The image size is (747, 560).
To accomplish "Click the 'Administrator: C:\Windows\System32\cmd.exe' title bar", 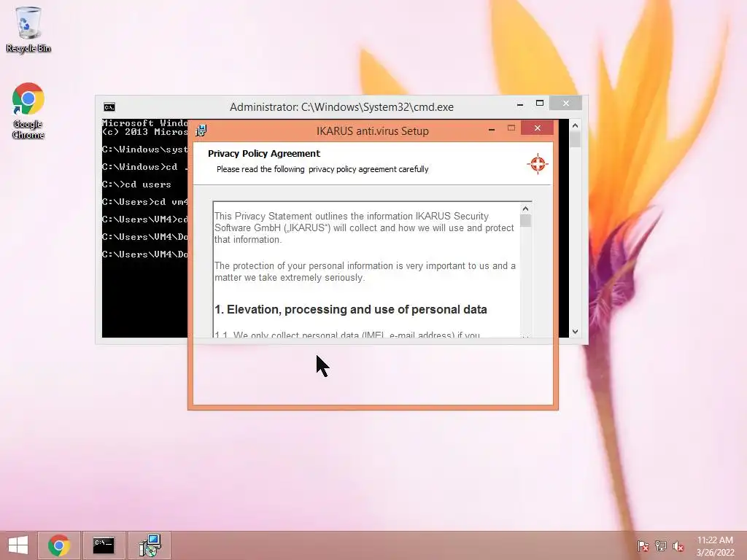I will [341, 107].
